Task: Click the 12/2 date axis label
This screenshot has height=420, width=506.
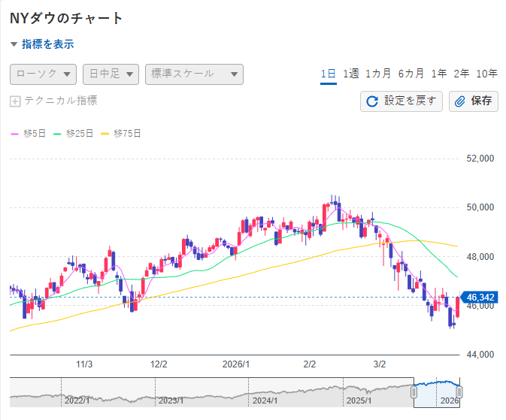Action: click(x=159, y=364)
